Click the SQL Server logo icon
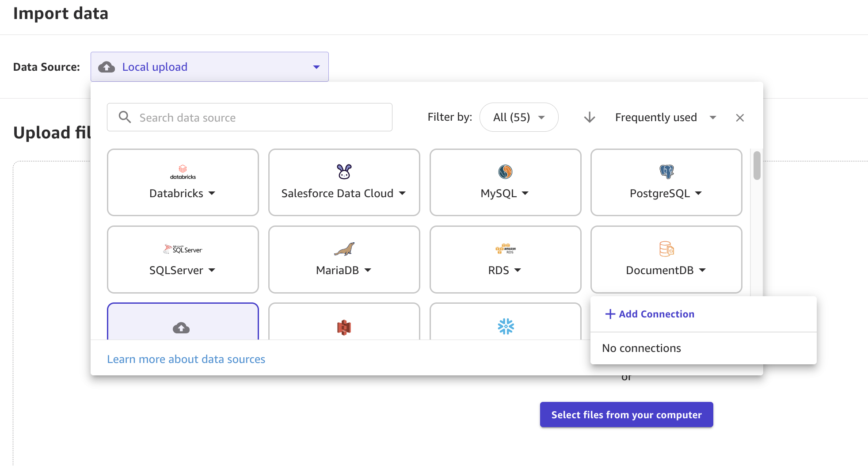This screenshot has width=868, height=466. coord(183,249)
